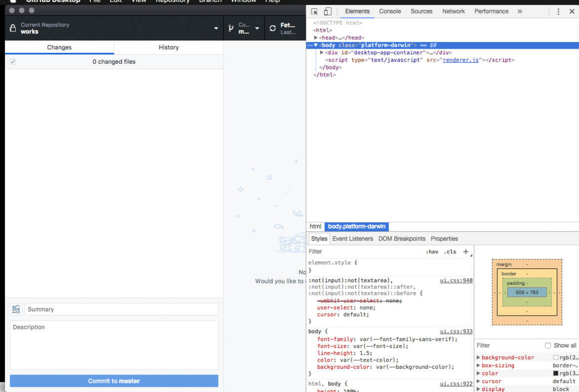Open the Repository menu in menu bar
The image size is (579, 392).
coord(172,2)
